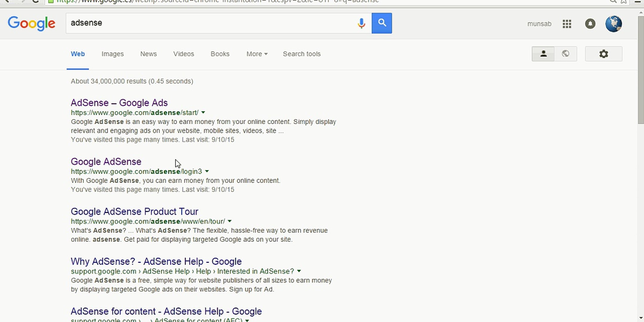Show private results person toggle

tap(543, 54)
